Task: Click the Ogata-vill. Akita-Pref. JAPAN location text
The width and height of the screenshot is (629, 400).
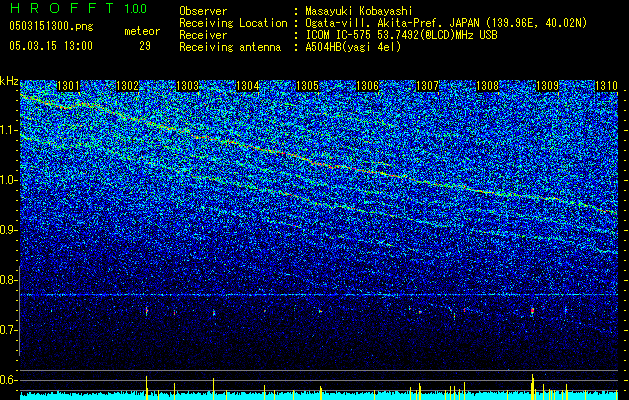Action: coord(446,23)
